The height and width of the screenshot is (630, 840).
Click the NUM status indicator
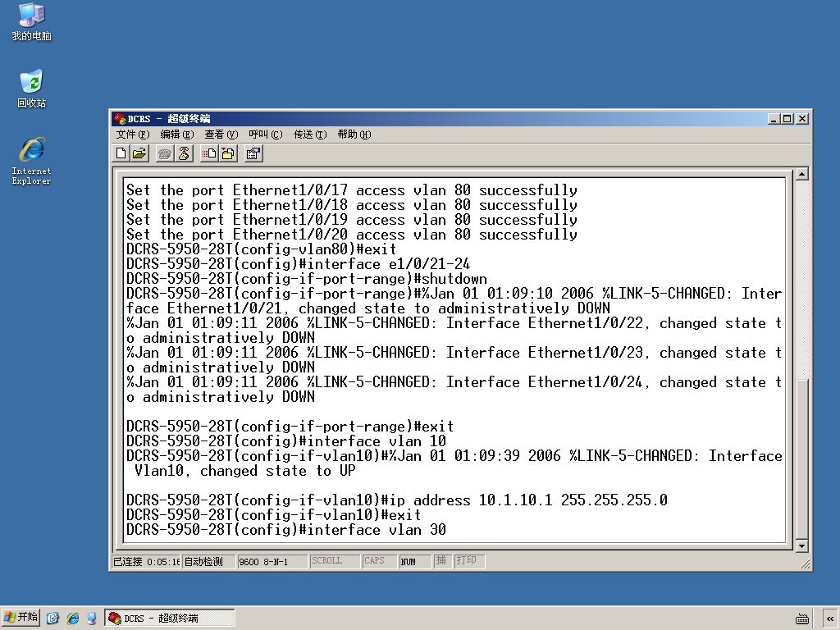pos(414,561)
